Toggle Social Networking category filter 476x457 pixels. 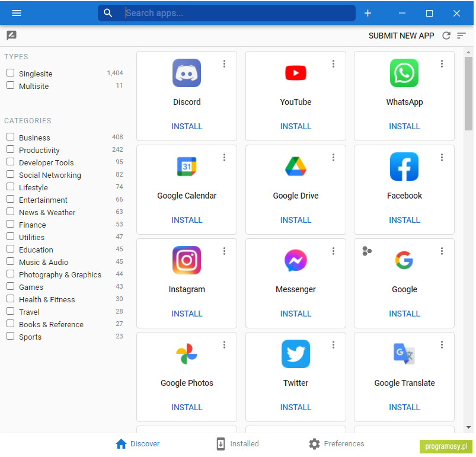(10, 174)
